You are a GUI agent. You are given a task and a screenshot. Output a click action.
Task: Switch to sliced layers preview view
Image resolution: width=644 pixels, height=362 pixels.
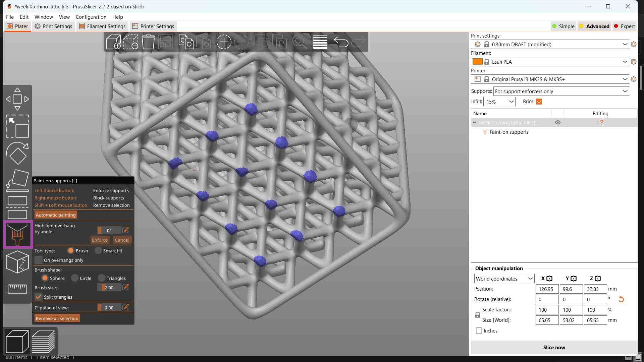(x=43, y=342)
